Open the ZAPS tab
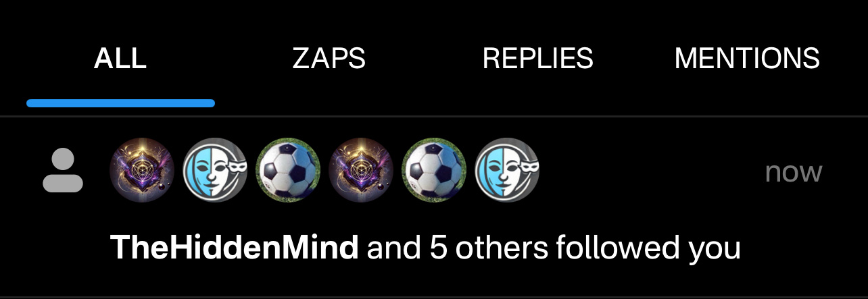This screenshot has width=868, height=299. pos(329,59)
